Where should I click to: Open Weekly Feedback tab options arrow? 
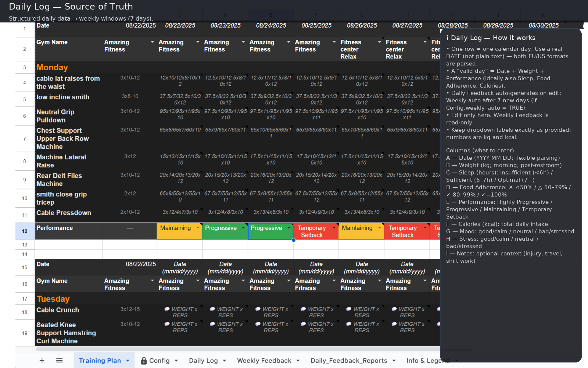pyautogui.click(x=298, y=361)
